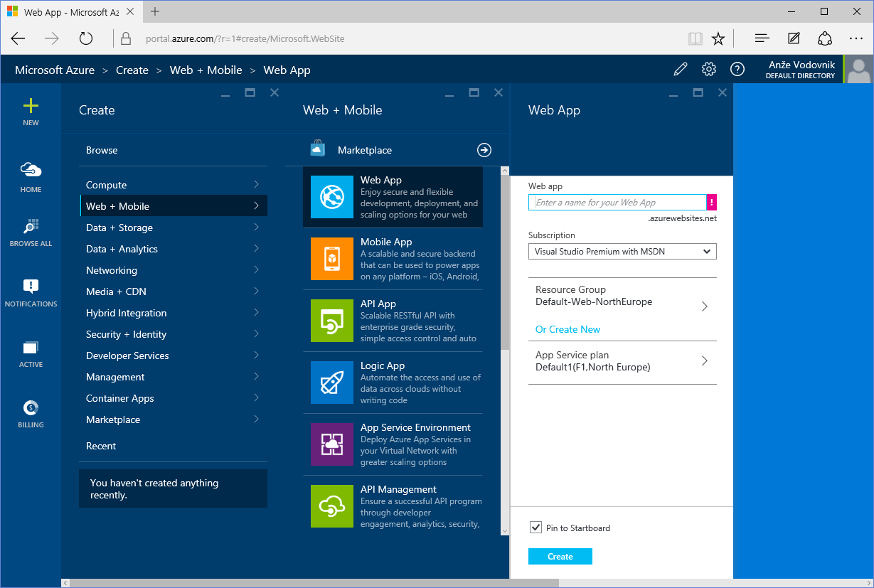Screen dimensions: 874x588
Task: Click the Web App browser tab
Action: coord(71,12)
